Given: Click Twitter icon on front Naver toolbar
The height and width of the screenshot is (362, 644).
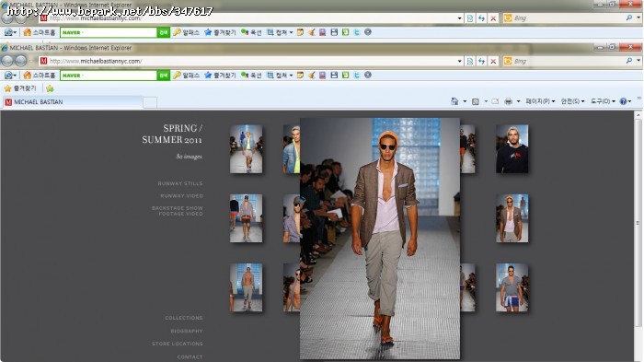Looking at the screenshot, I should (357, 76).
